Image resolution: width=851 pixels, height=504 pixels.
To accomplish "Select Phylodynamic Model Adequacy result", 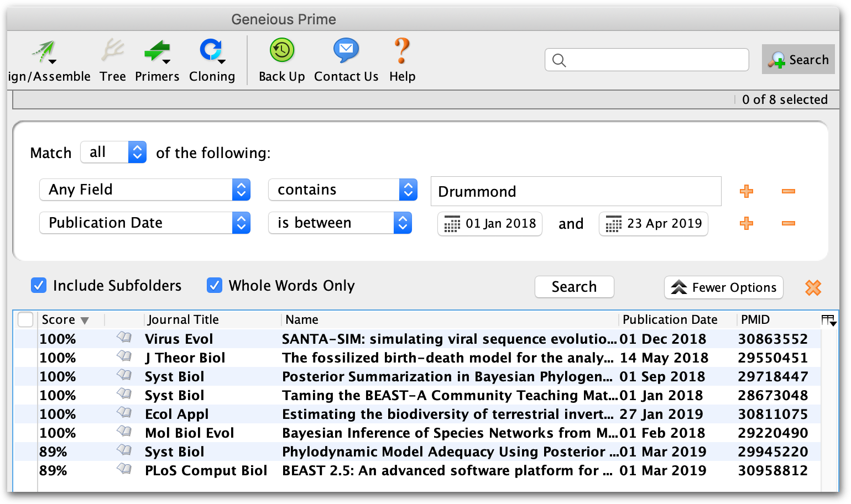I will pos(450,452).
